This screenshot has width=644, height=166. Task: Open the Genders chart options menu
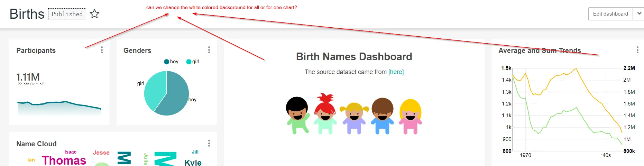pos(209,50)
